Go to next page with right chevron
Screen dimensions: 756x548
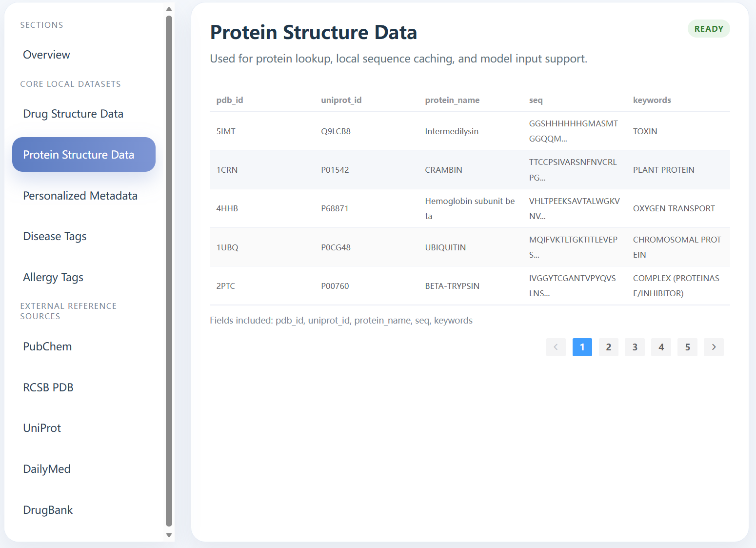pos(714,347)
